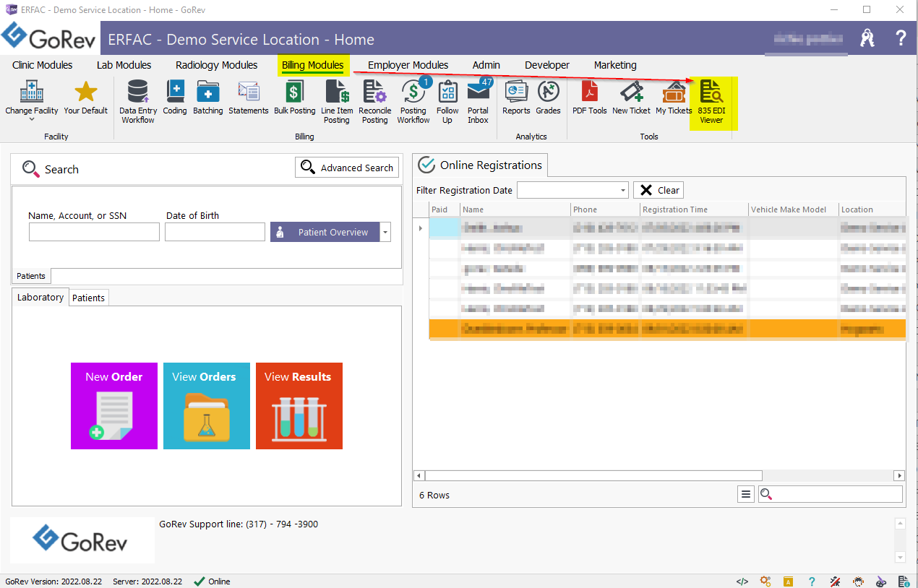The image size is (918, 588).
Task: Open Reconcile Posting
Action: [x=374, y=102]
